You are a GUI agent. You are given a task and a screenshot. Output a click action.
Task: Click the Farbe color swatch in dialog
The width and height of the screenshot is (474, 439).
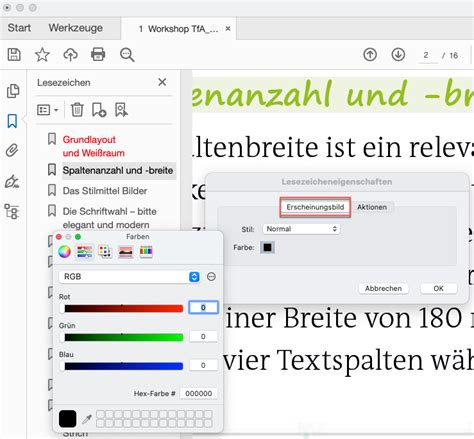pos(267,248)
